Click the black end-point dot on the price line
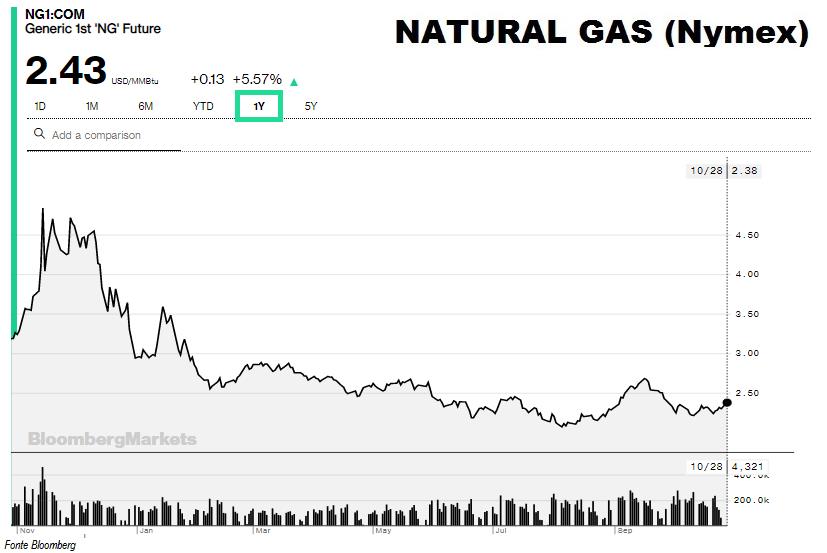This screenshot has height=553, width=827. tap(727, 403)
